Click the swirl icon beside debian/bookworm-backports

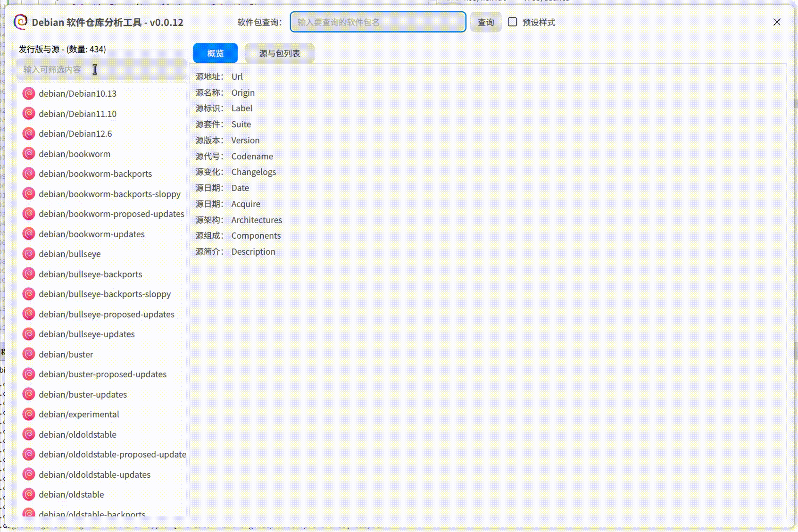click(x=29, y=174)
